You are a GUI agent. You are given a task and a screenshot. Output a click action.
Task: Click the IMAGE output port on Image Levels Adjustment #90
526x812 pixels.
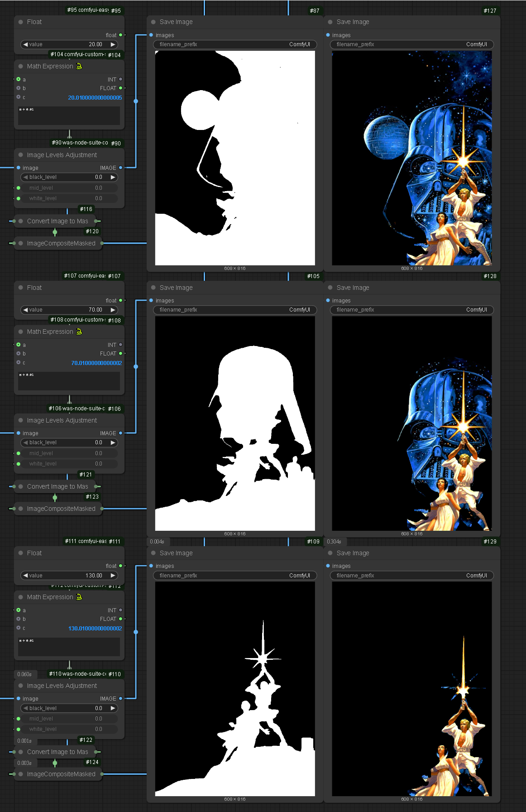click(120, 168)
